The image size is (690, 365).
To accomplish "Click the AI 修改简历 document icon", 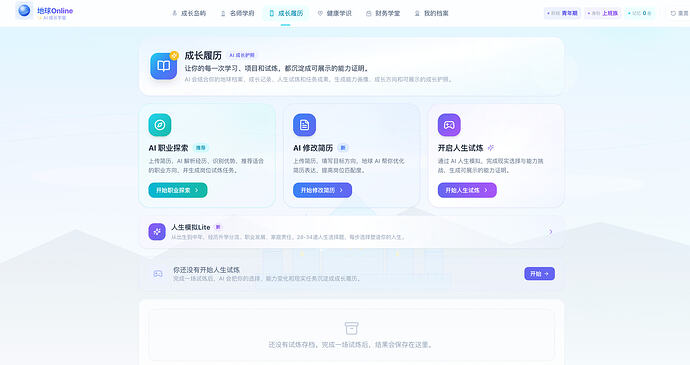I will coord(305,125).
